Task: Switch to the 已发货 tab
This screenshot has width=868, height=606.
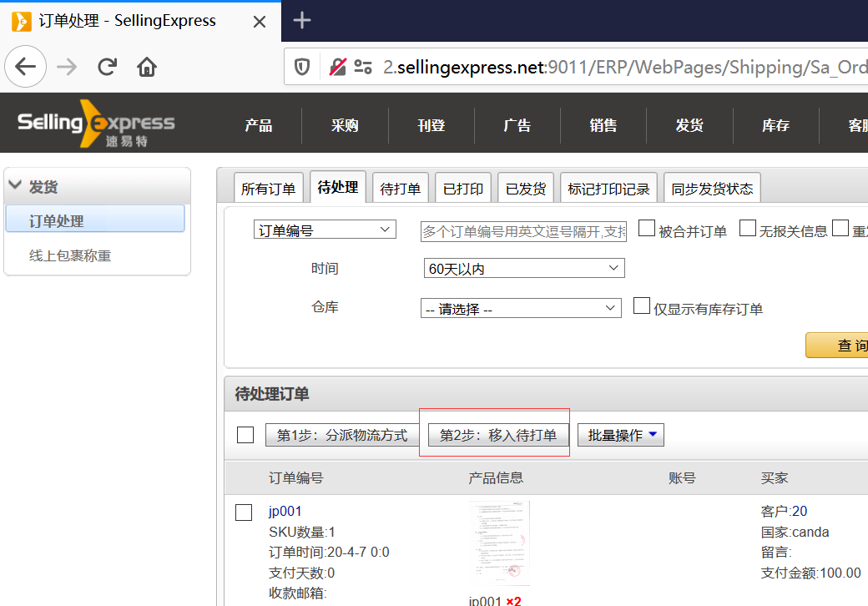Action: tap(526, 189)
